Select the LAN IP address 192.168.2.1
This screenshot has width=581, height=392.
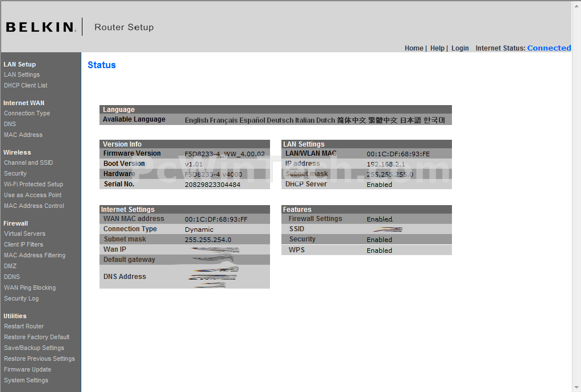(x=386, y=164)
